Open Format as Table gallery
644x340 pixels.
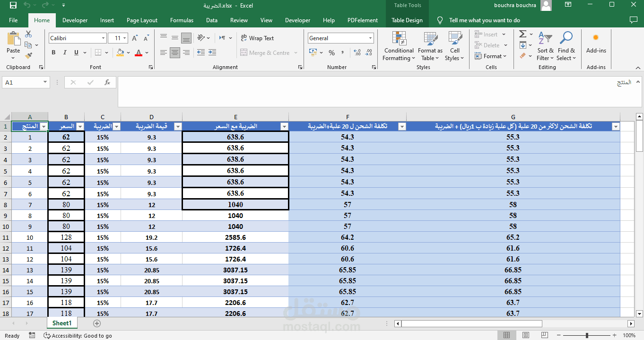[430, 46]
